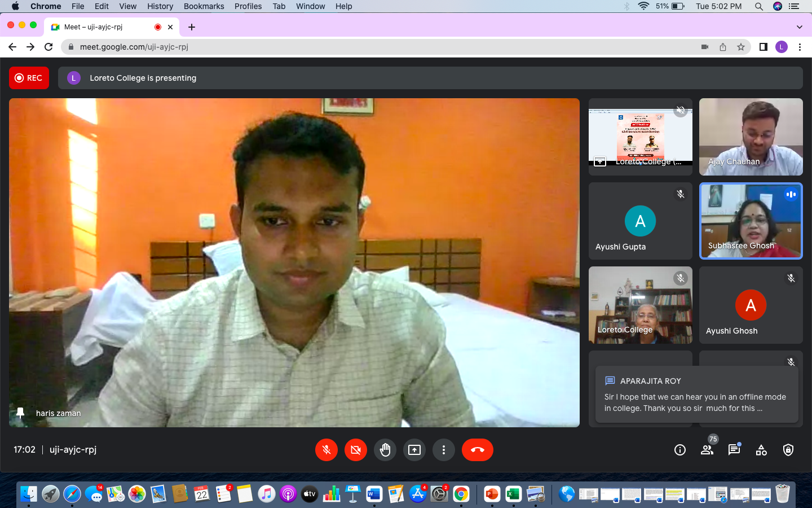Click the Present now screen-share icon
812x508 pixels.
(x=414, y=450)
